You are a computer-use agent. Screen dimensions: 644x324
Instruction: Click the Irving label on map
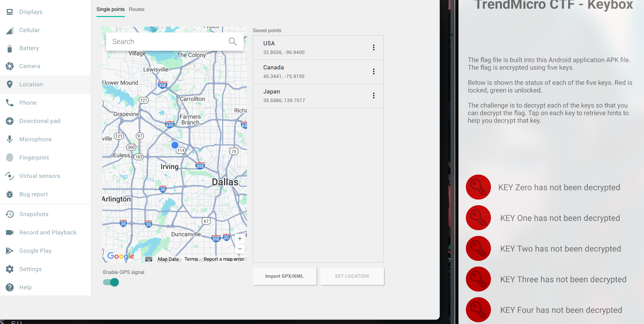point(169,167)
